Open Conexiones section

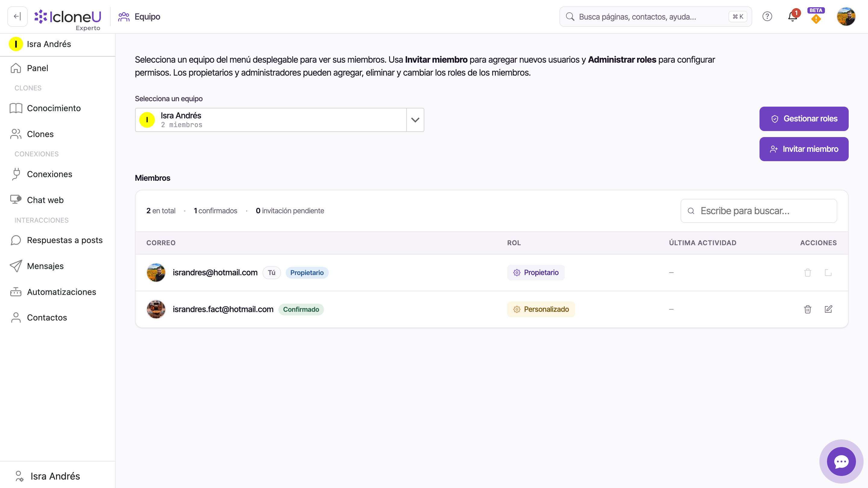pos(58,174)
